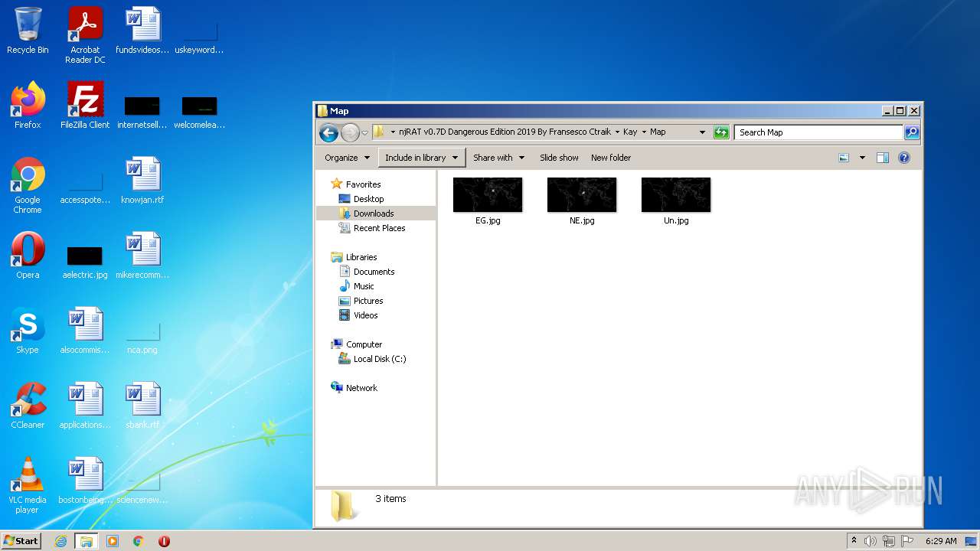Click Opera icon in taskbar
The width and height of the screenshot is (980, 551).
(x=164, y=541)
